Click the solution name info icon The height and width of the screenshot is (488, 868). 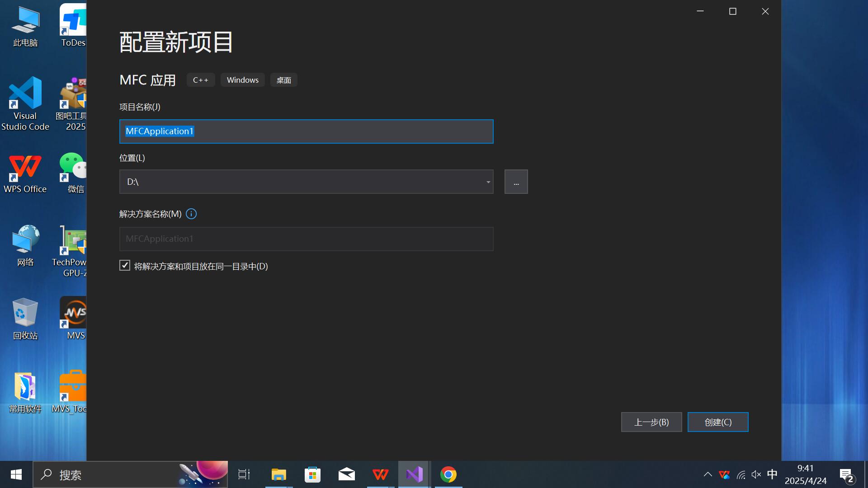(191, 214)
